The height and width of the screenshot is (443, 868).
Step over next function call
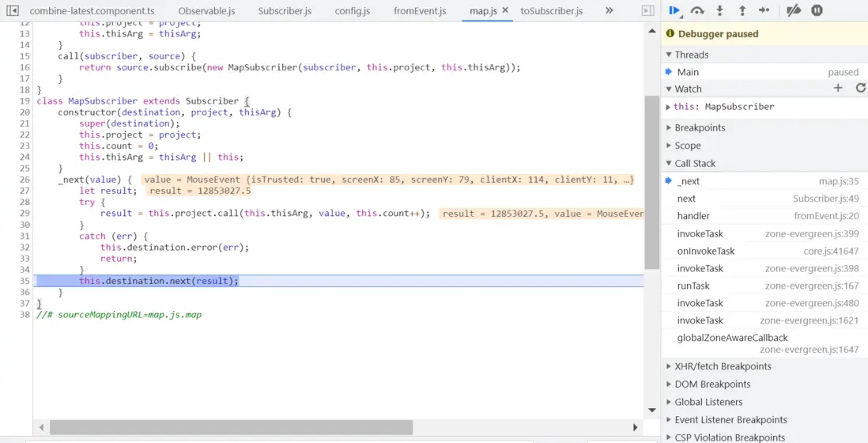coord(697,10)
